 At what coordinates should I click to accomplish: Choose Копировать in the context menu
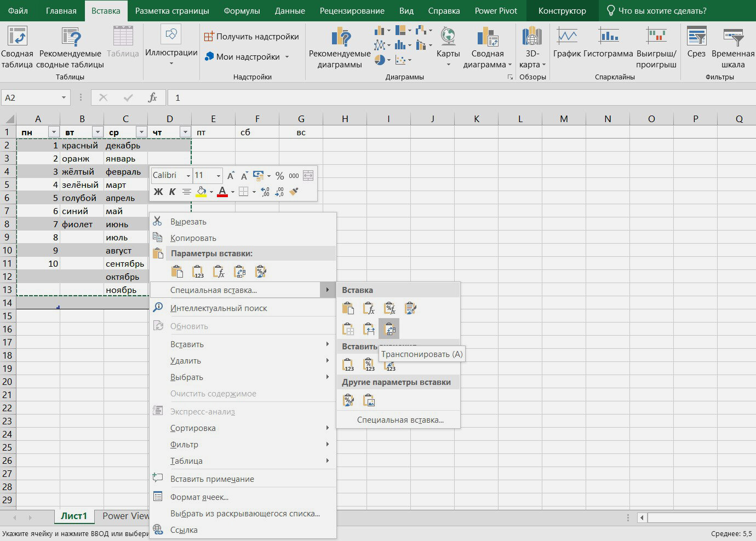(193, 238)
